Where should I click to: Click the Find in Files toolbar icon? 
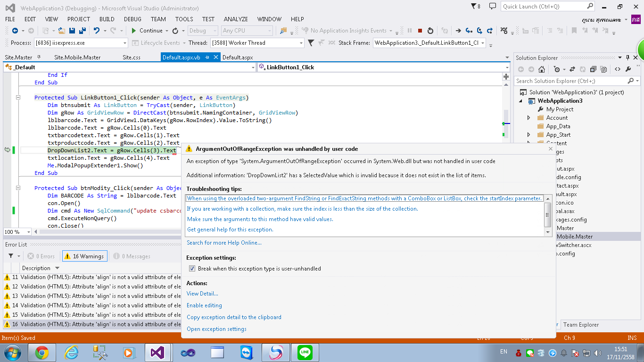pos(283,31)
